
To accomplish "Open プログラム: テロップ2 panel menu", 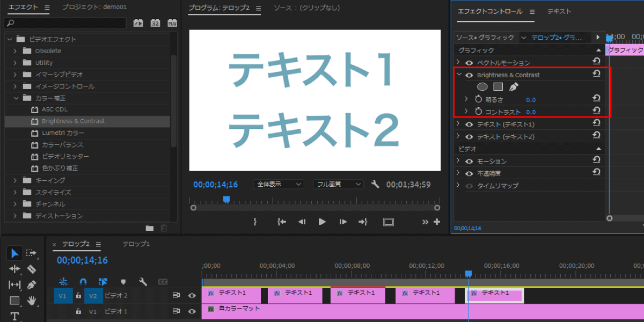I will 258,8.
